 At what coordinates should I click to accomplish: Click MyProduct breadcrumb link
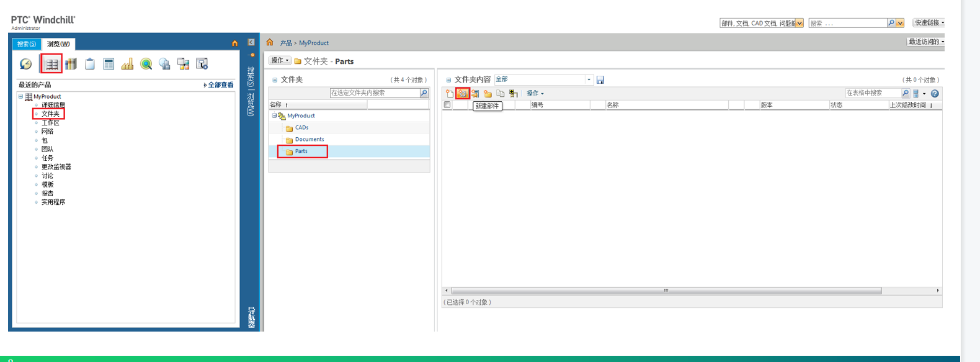click(314, 43)
